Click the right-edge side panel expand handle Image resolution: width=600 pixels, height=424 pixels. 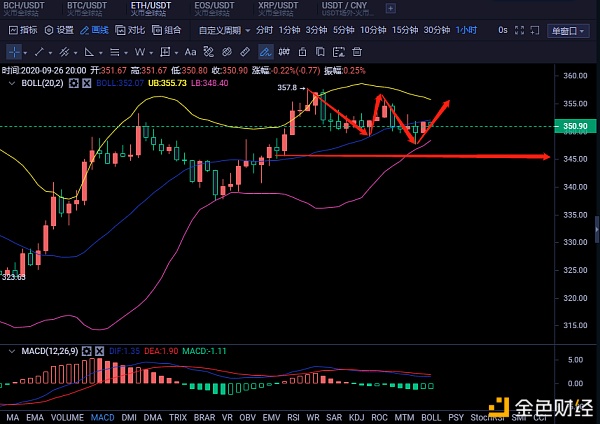tap(597, 230)
